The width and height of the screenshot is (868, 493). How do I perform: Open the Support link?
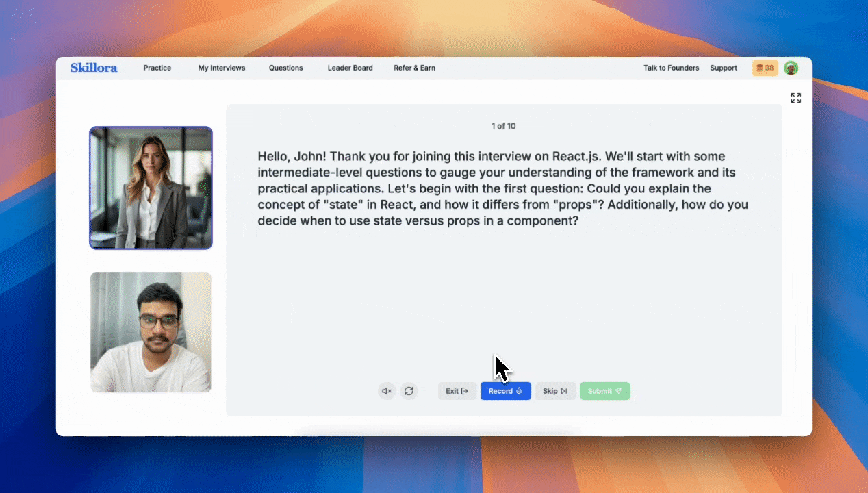tap(724, 68)
